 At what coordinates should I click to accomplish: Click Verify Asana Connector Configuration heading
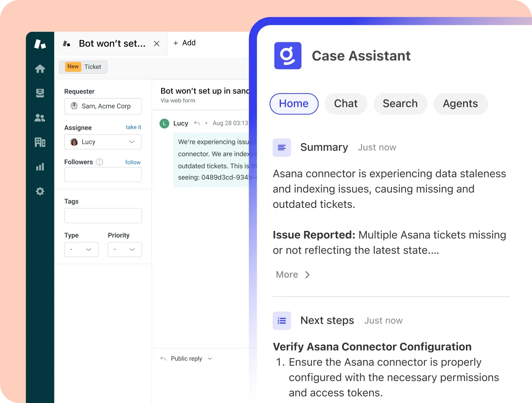372,347
